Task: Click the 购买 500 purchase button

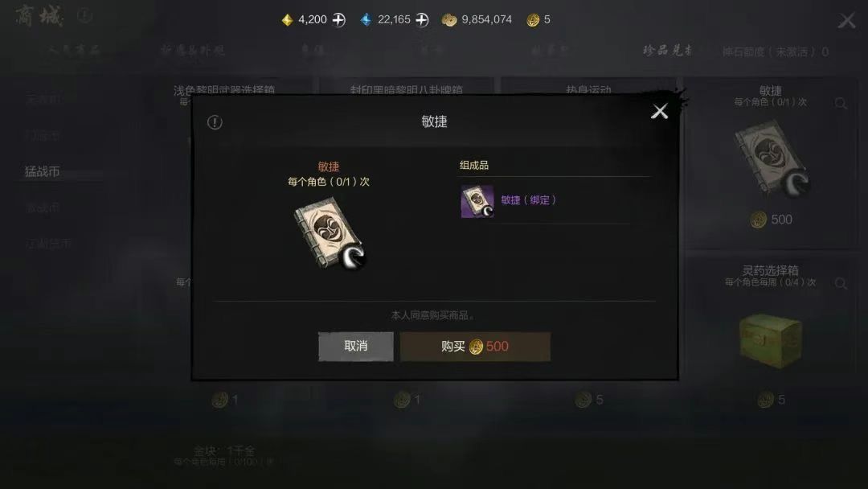Action: click(x=475, y=346)
